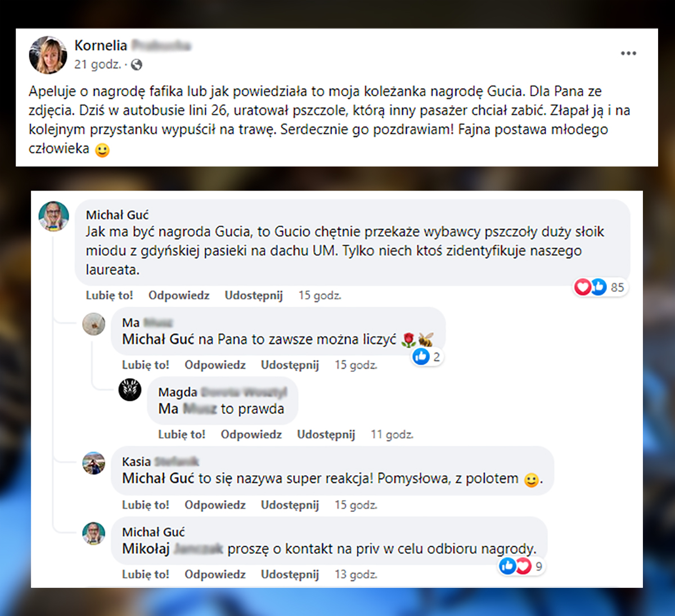Click Magda's dark avatar thumbnail
The height and width of the screenshot is (616, 675).
tap(130, 390)
